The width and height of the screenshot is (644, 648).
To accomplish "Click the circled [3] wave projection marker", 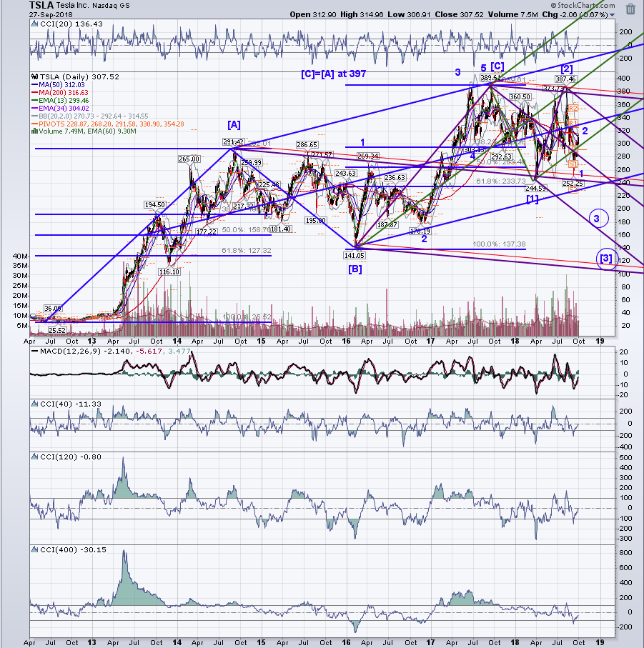I will 606,259.
